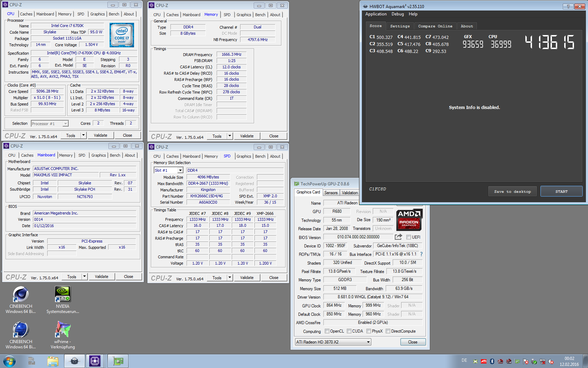Viewport: 588px width, 368px height.
Task: Switch to the GPU-Z taskbar icon
Action: click(x=118, y=361)
